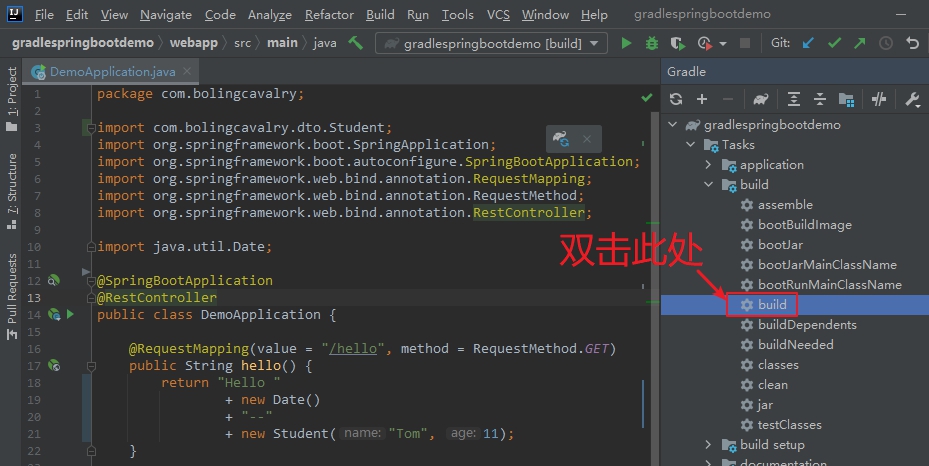Select the bootJar Gradle task
Screen dimensions: 929x466
coord(780,245)
